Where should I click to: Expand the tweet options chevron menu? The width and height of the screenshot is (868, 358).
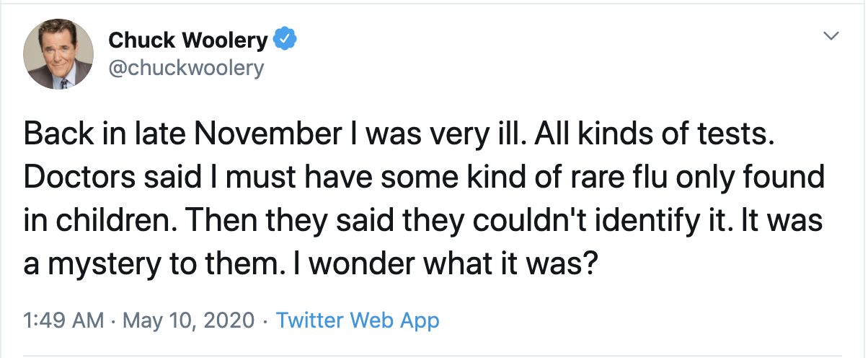coord(831,35)
